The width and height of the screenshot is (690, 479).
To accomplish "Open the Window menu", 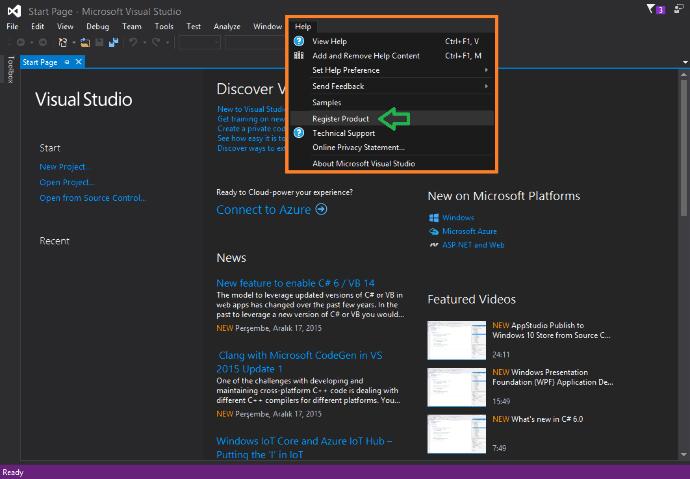I will [x=267, y=26].
